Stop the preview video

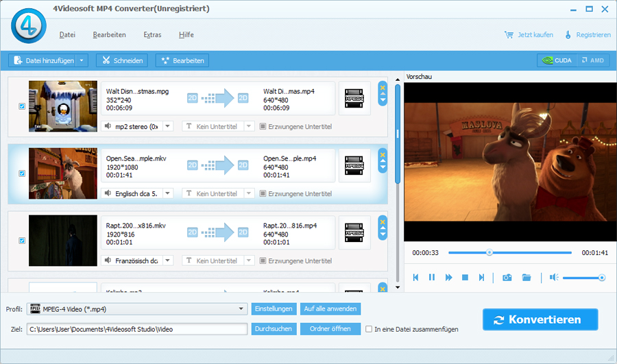(465, 278)
